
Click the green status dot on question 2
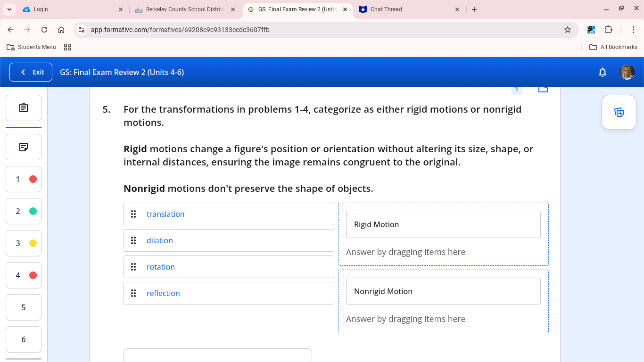(x=33, y=211)
